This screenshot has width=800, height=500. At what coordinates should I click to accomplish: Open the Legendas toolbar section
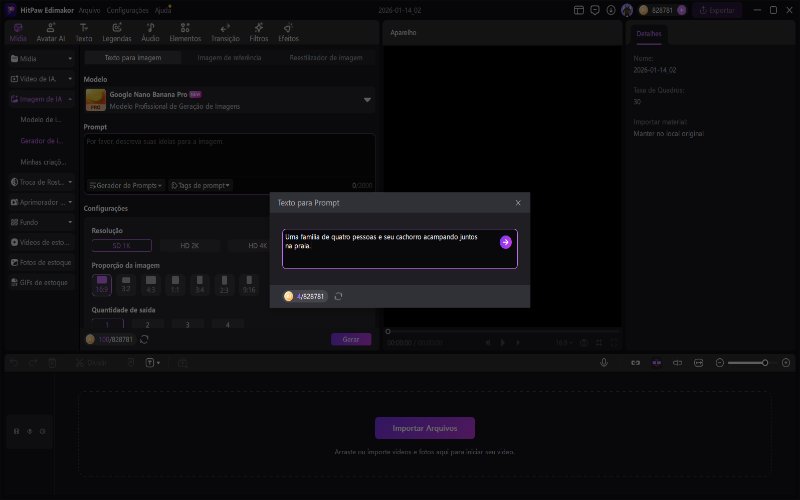(116, 32)
